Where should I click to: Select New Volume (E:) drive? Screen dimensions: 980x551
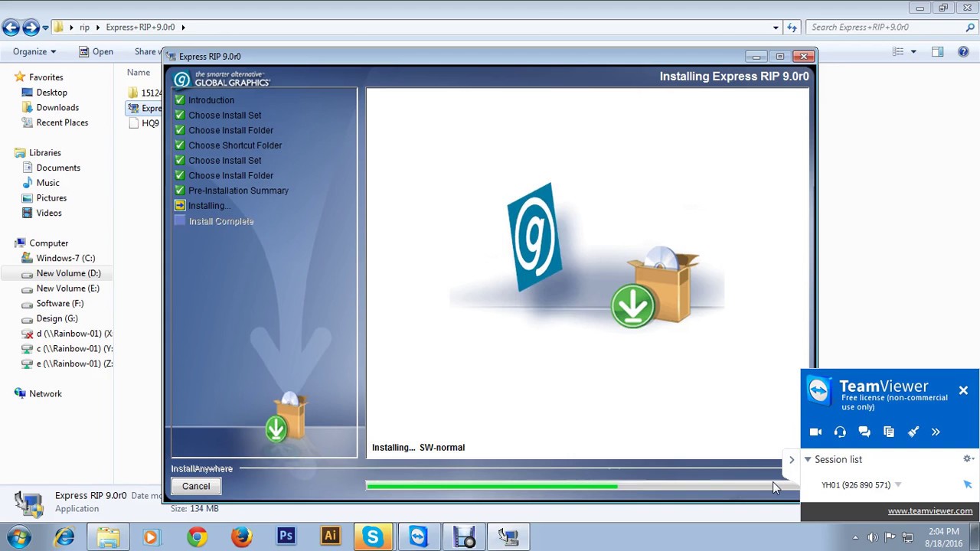coord(67,288)
